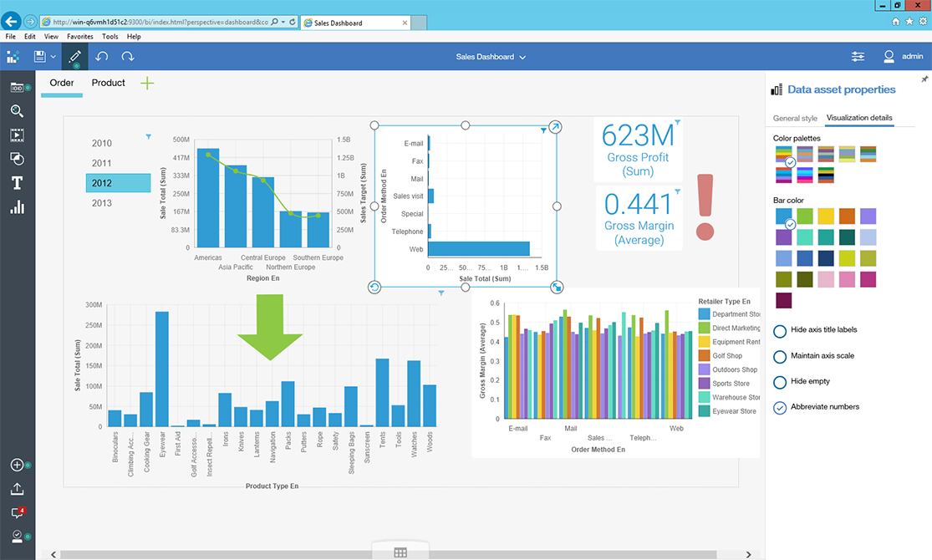Open the Text widget tool
The image size is (932, 560).
coord(17,182)
